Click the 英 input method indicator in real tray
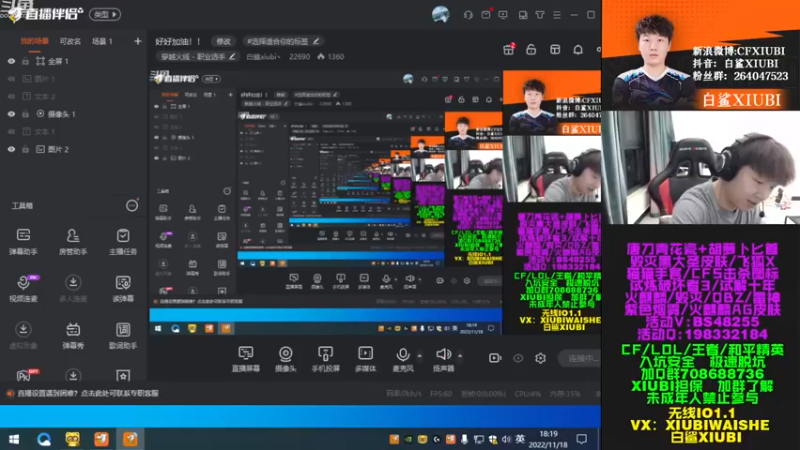The width and height of the screenshot is (800, 450). pyautogui.click(x=520, y=439)
